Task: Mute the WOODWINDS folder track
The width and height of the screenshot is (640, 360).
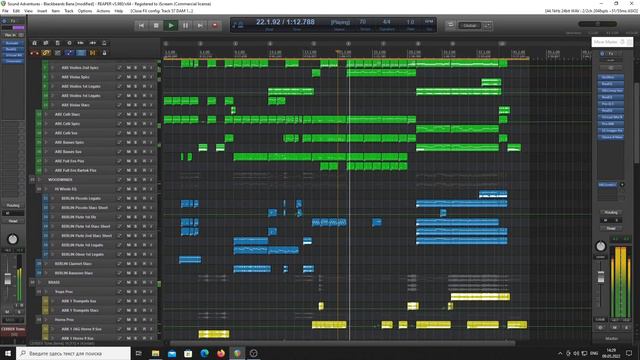Action: tap(129, 180)
